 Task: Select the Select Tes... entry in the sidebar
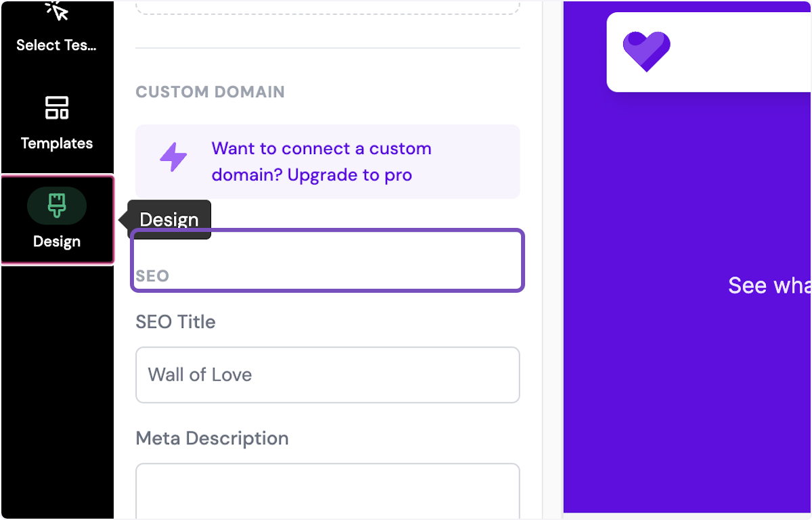click(57, 30)
